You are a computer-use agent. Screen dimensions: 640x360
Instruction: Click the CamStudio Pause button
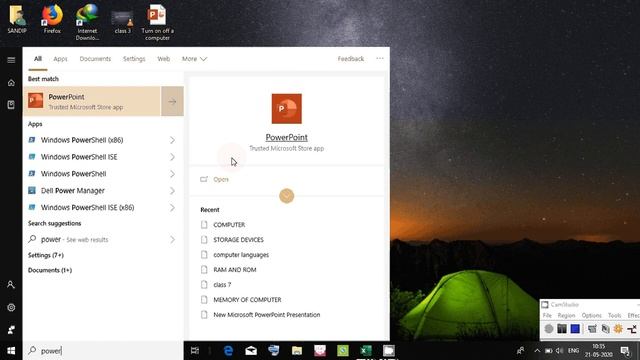(x=562, y=329)
